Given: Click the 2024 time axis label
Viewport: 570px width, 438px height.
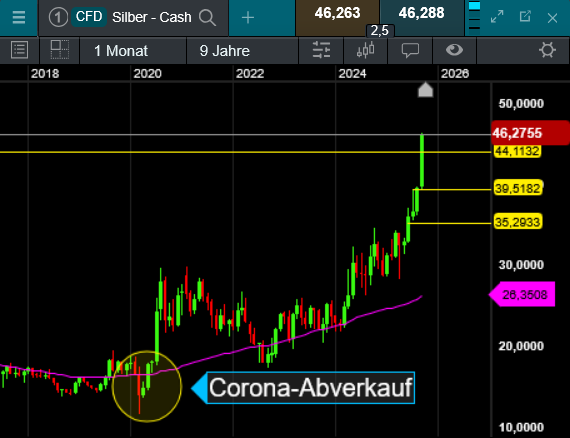Looking at the screenshot, I should [352, 74].
